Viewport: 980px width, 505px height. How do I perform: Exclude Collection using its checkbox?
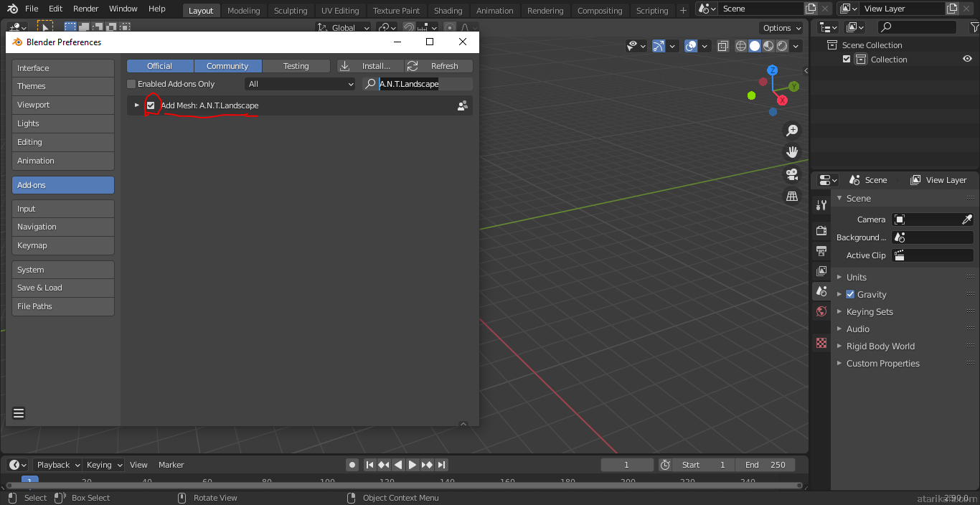pyautogui.click(x=847, y=60)
